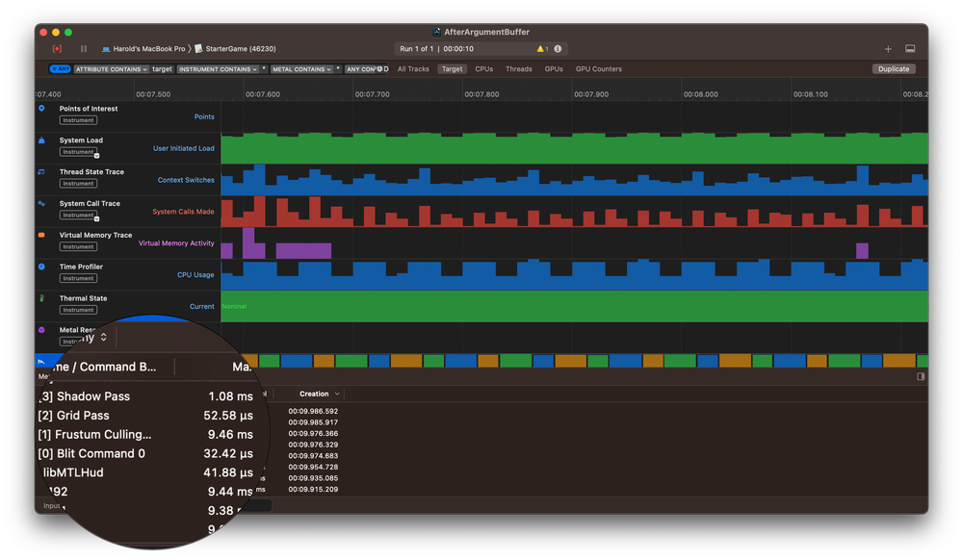Select creation time 00:09.935.085
The width and height of the screenshot is (963, 560).
click(x=313, y=478)
